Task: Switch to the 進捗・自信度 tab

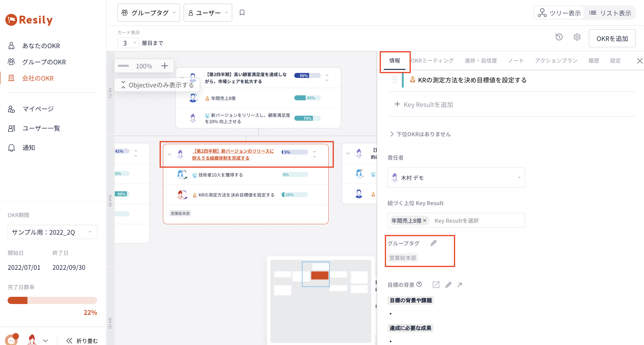Action: click(480, 61)
